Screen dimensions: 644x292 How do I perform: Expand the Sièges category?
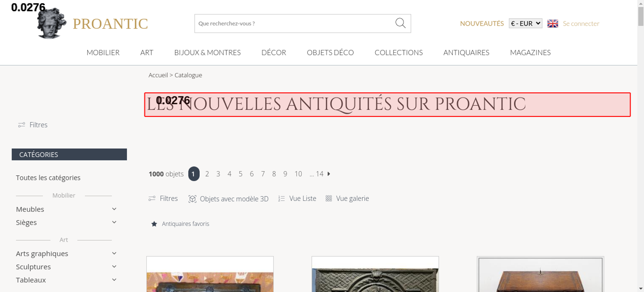coord(114,222)
